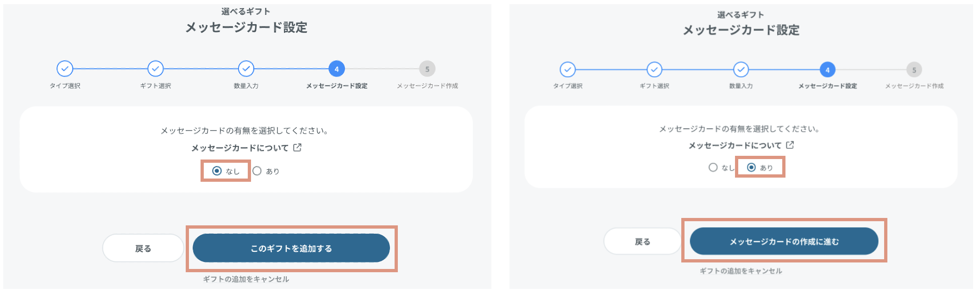
Task: Click the 数量入力 checkmark step in the left panel
Action: [x=246, y=69]
